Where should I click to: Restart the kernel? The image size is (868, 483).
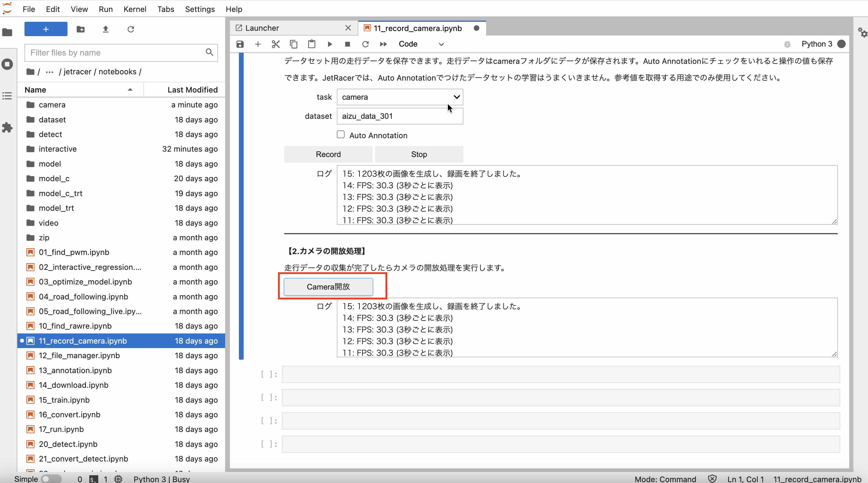[365, 44]
